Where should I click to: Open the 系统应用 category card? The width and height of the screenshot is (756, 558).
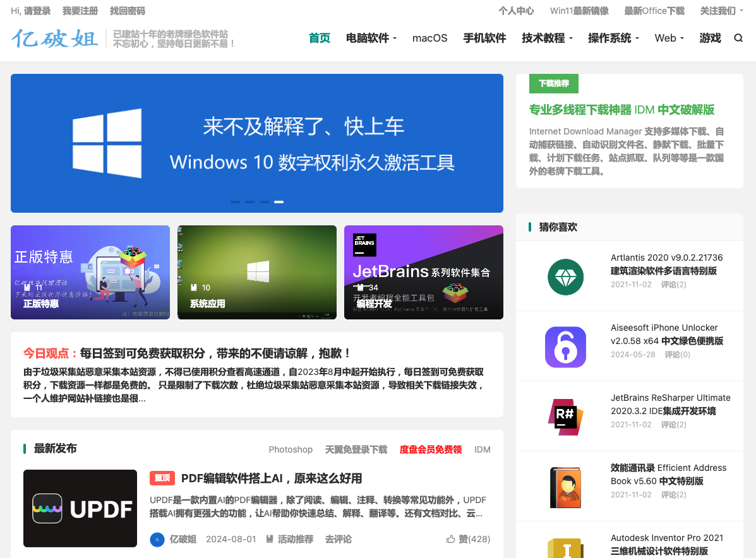tap(257, 272)
